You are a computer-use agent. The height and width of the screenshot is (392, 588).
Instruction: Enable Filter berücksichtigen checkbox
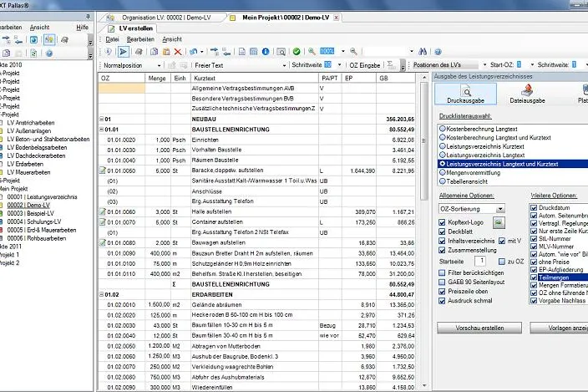[442, 272]
